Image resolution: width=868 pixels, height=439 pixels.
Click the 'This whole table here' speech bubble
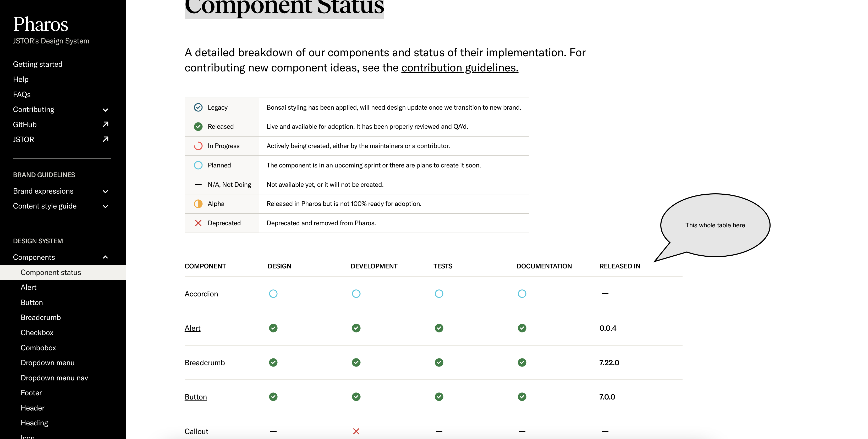(x=715, y=225)
